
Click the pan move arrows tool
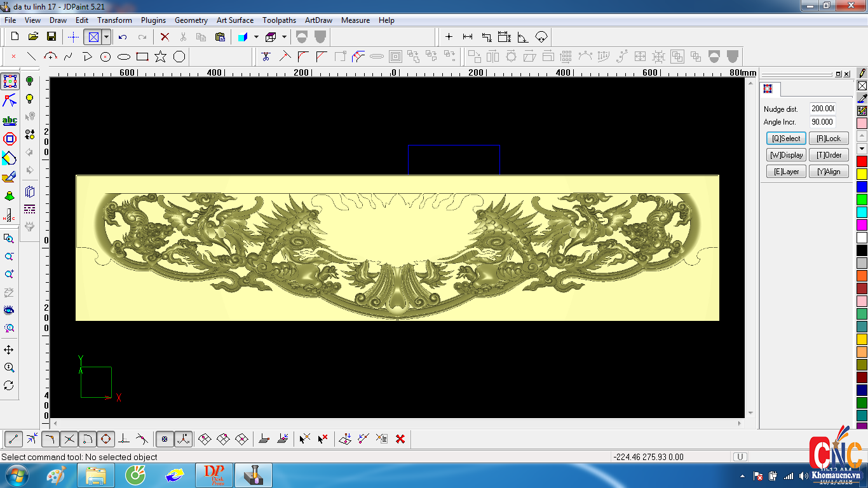pyautogui.click(x=9, y=350)
